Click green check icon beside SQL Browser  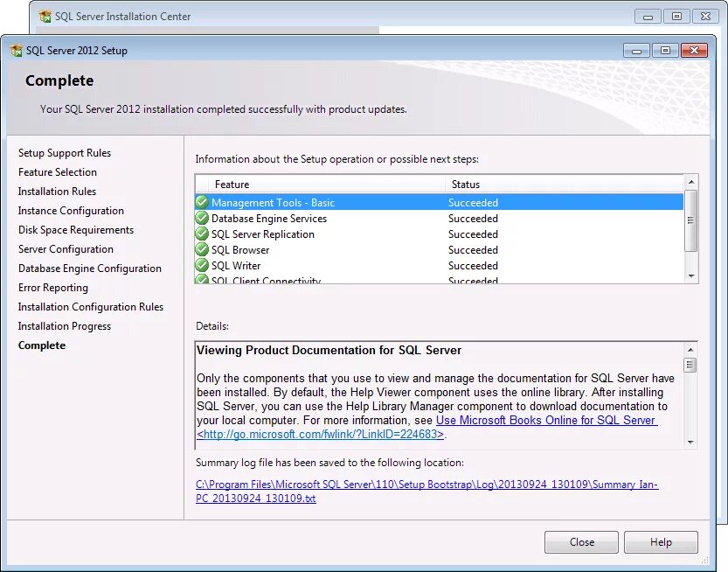pos(202,249)
